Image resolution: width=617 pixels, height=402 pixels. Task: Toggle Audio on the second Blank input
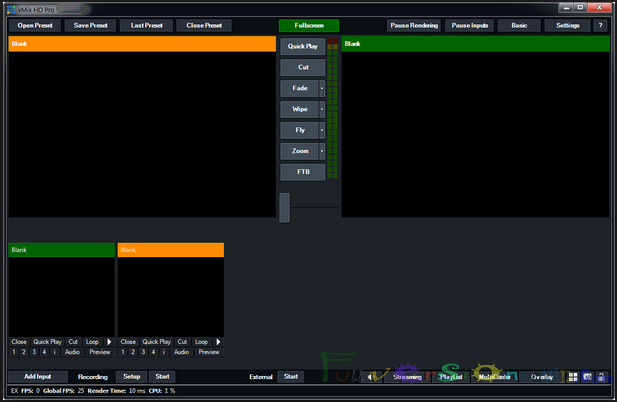pos(181,352)
